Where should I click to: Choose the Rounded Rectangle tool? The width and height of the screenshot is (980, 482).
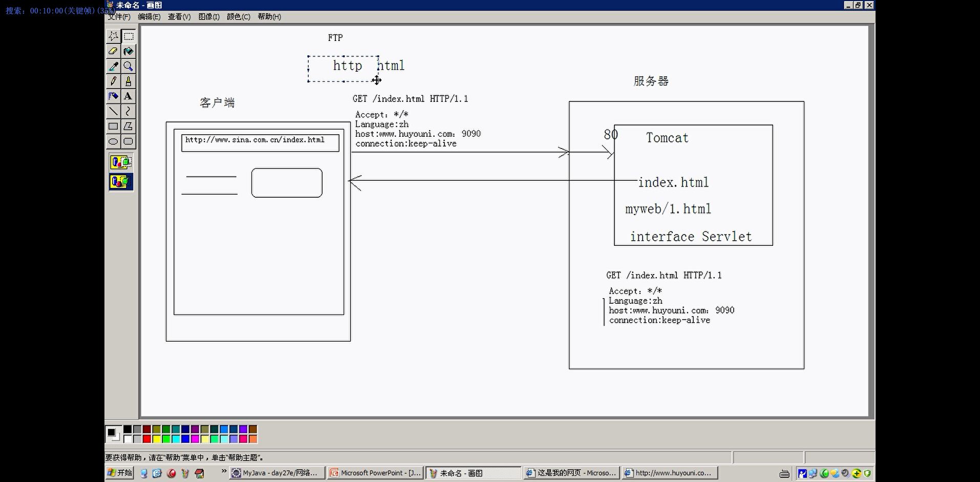click(x=129, y=141)
